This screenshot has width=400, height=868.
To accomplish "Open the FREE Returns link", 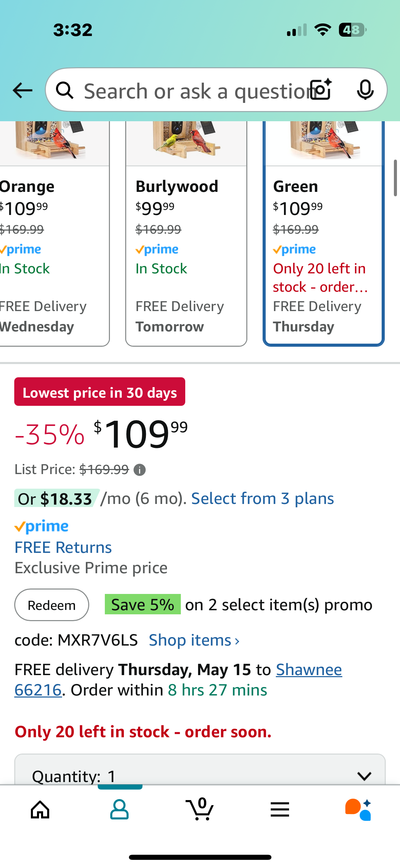I will point(63,547).
